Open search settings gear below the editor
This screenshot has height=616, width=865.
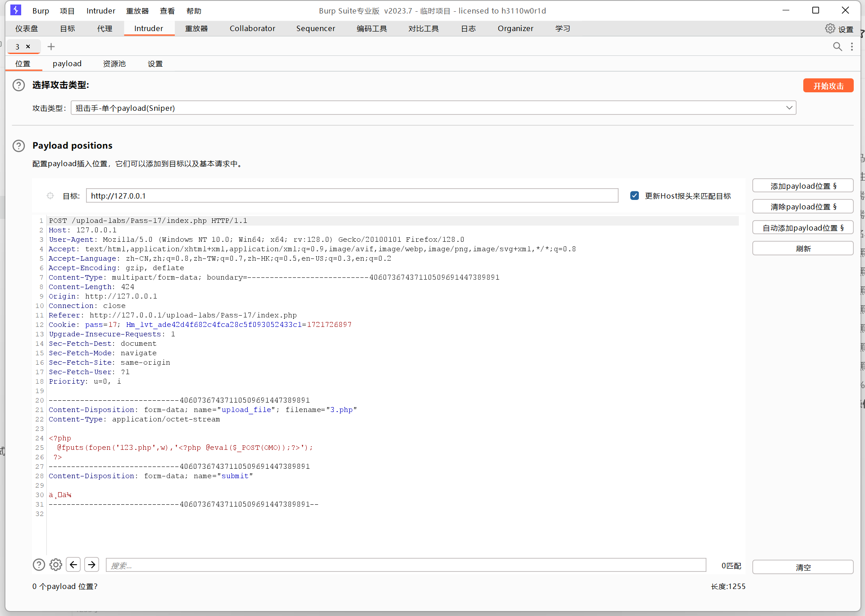coord(56,565)
